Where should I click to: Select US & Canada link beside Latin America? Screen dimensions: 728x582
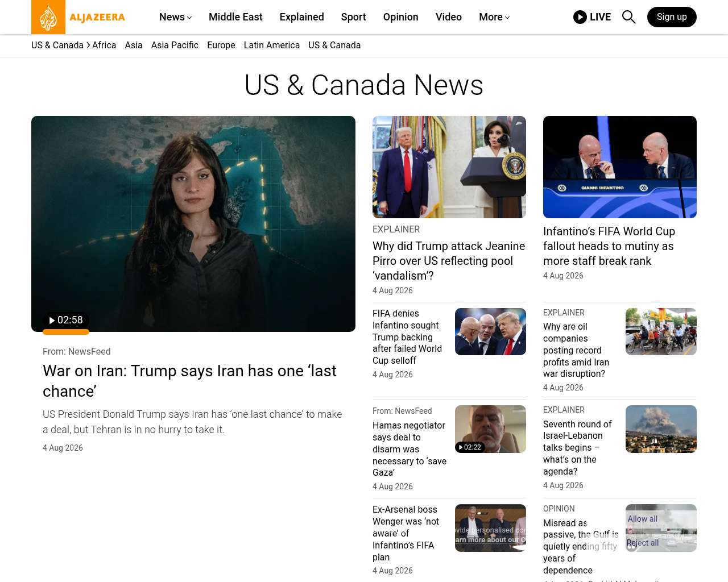tap(334, 45)
